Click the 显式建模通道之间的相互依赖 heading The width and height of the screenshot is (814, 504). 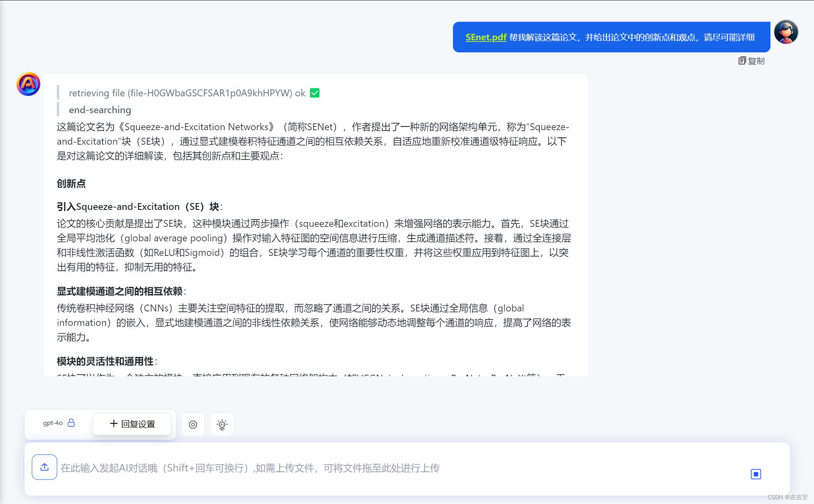pos(120,291)
